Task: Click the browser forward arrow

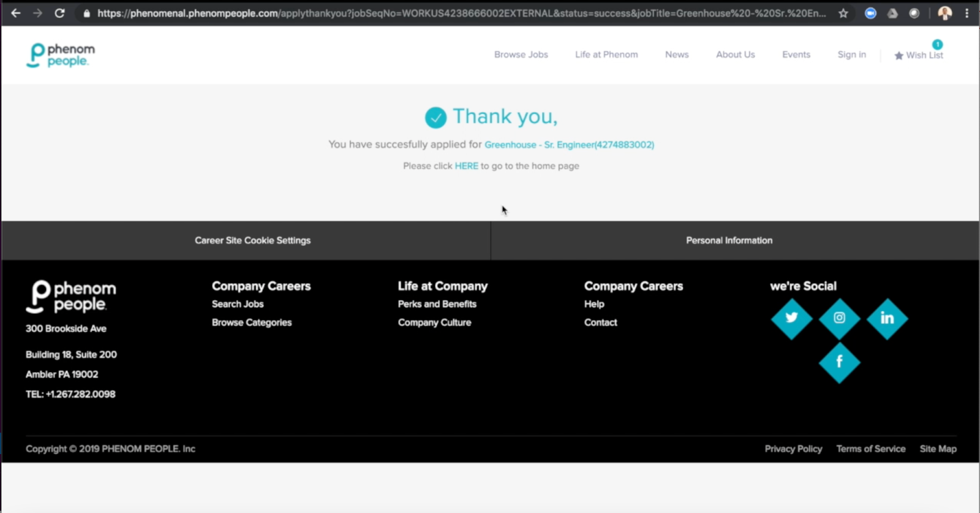Action: [37, 13]
